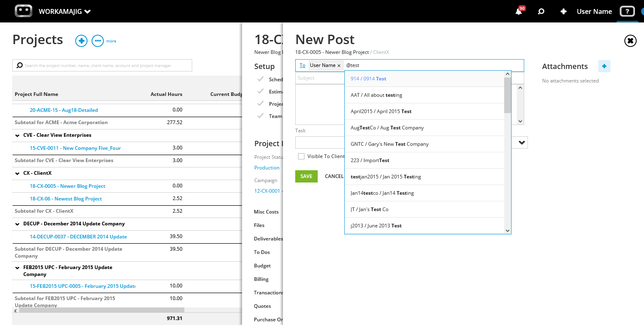Open Deliverables section
Viewport: 644px width, 325px height.
coord(268,239)
